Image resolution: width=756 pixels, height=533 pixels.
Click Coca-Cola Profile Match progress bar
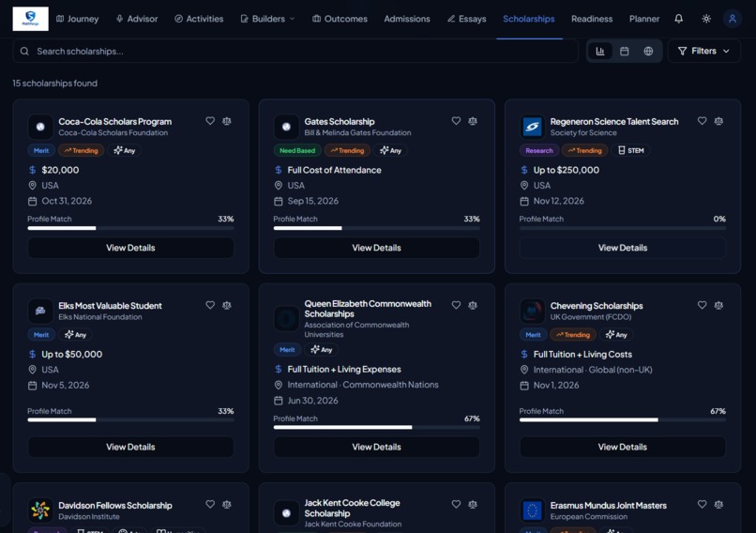click(130, 228)
